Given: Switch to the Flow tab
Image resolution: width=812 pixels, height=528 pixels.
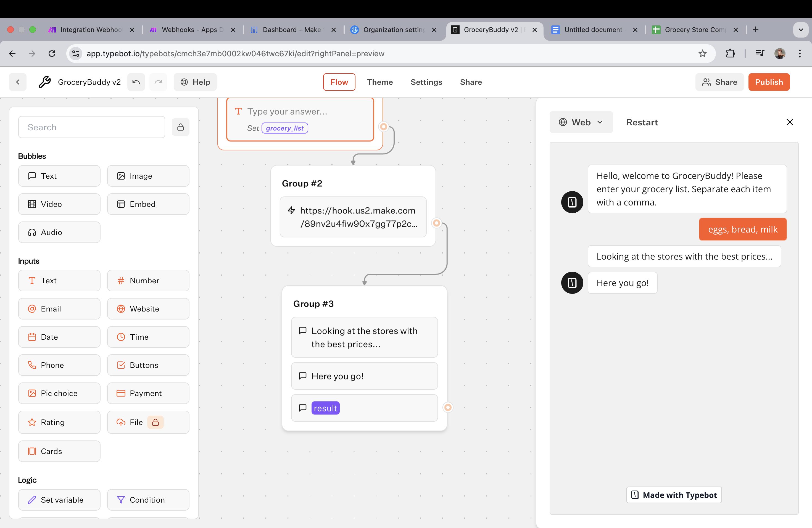Looking at the screenshot, I should coord(339,82).
